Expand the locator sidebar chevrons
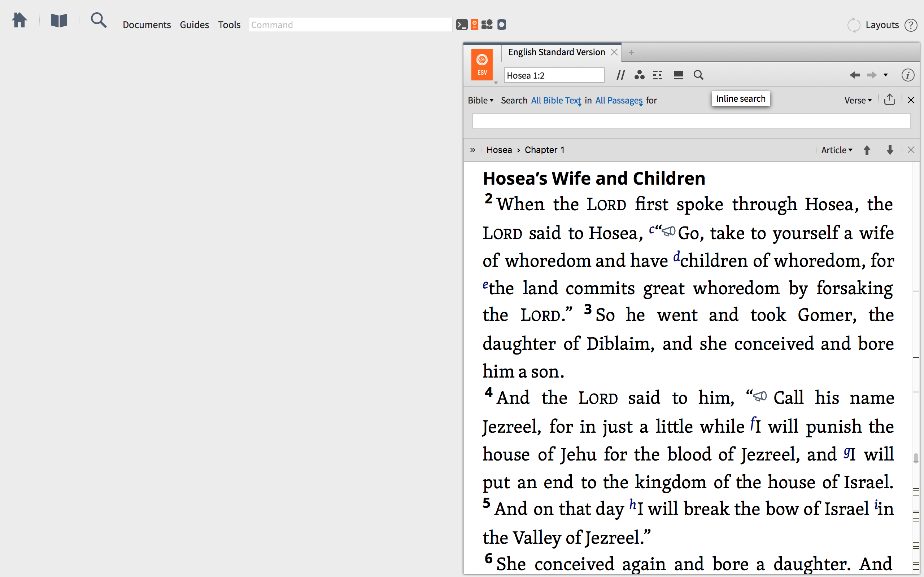Viewport: 924px width, 577px height. [473, 150]
